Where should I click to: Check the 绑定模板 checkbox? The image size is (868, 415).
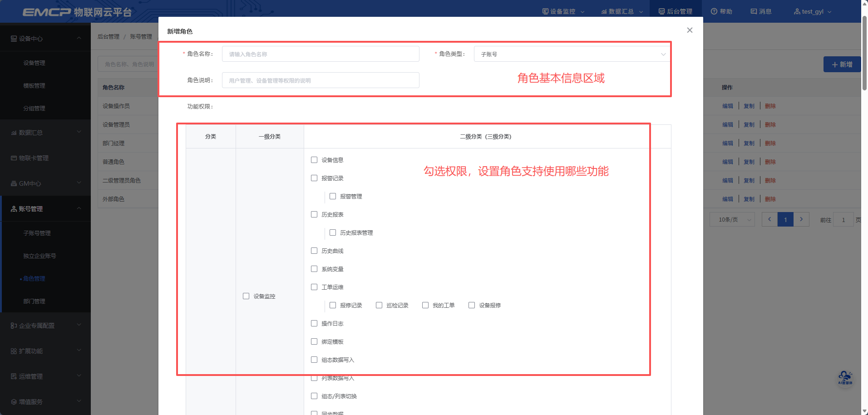click(x=314, y=341)
